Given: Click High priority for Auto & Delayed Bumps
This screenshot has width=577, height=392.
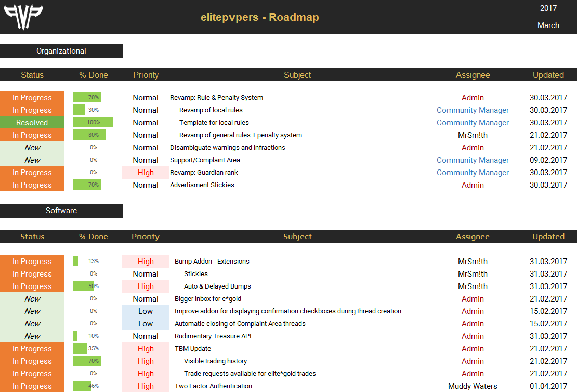Looking at the screenshot, I should 146,286.
